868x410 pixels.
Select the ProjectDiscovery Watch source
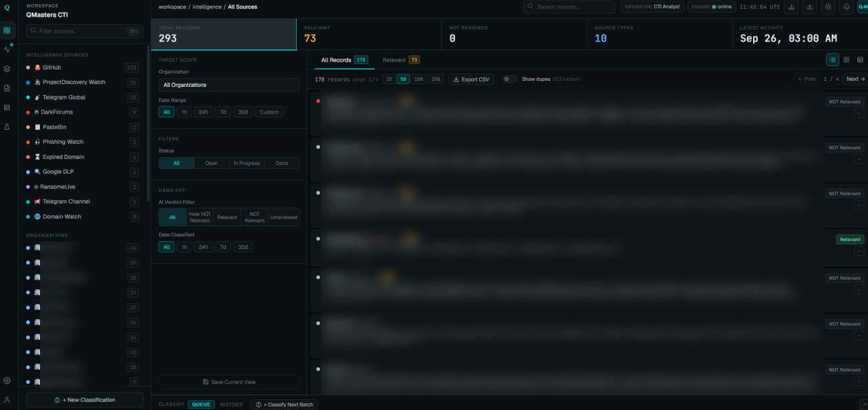tap(82, 82)
